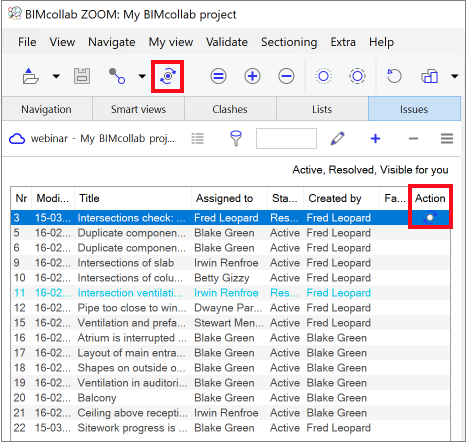Select issue 'Ventilation in auditori...'
This screenshot has height=443, width=466.
click(230, 383)
